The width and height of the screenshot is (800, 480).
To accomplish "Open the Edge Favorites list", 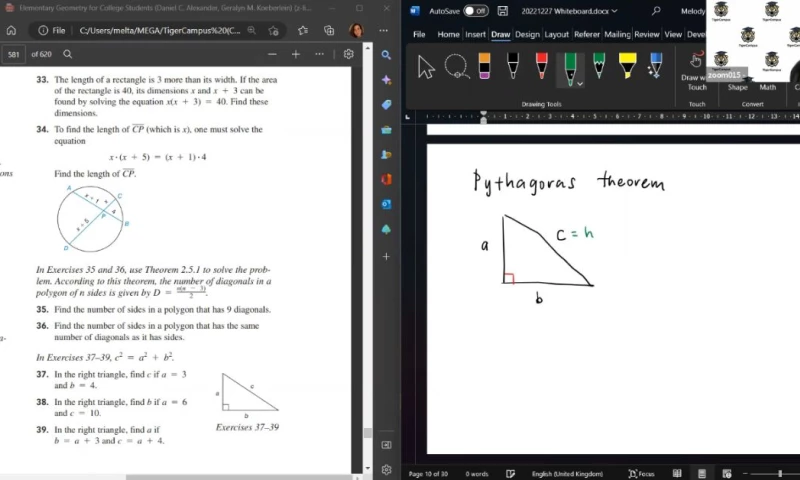I will point(303,31).
